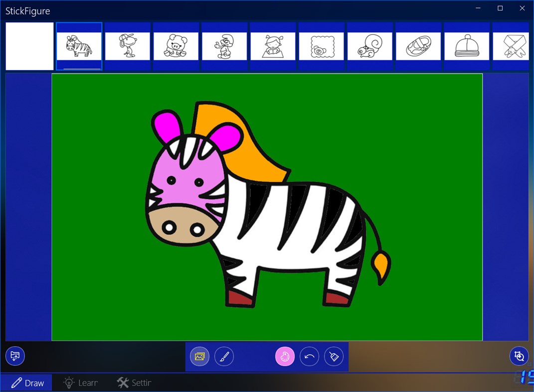This screenshot has height=392, width=534.
Task: Click the zebra's tan muzzle
Action: coord(182,225)
